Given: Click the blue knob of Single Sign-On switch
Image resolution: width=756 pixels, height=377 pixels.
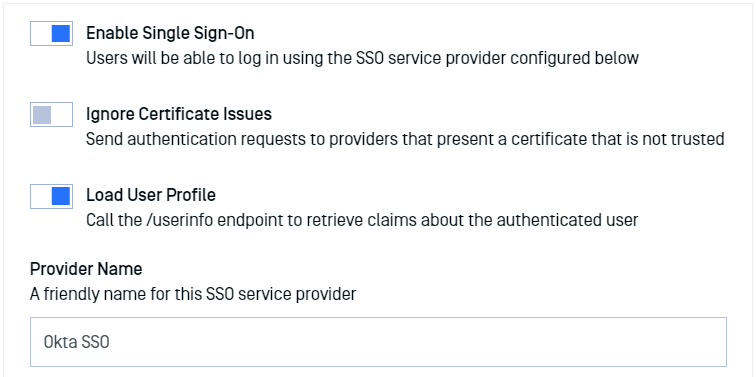Looking at the screenshot, I should (x=61, y=34).
